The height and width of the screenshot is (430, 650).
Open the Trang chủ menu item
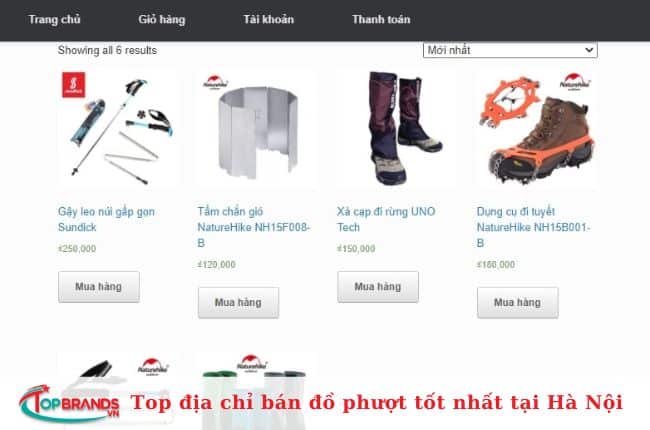tap(54, 19)
